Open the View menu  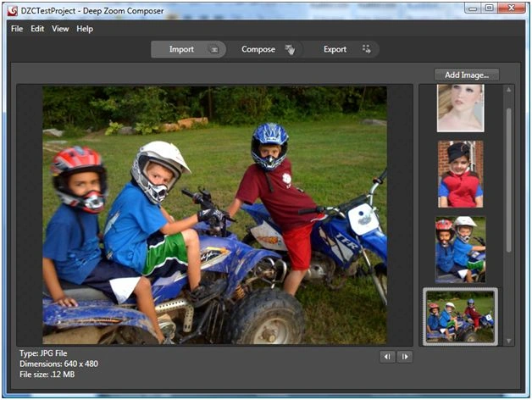[60, 29]
